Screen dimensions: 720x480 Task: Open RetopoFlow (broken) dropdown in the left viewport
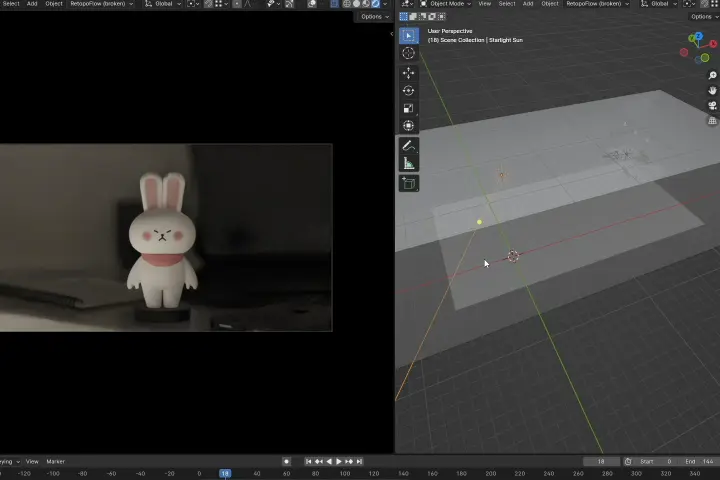(101, 4)
